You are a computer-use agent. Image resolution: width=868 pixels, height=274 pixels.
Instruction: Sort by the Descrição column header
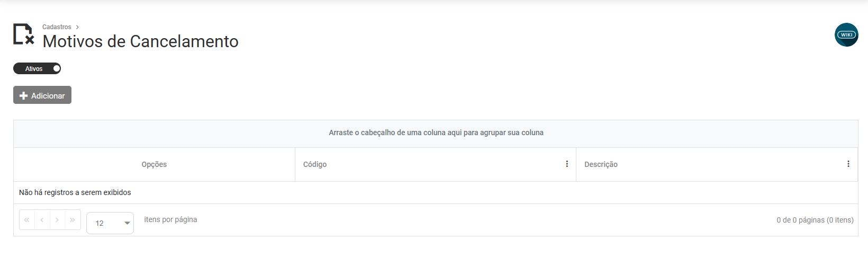click(601, 164)
